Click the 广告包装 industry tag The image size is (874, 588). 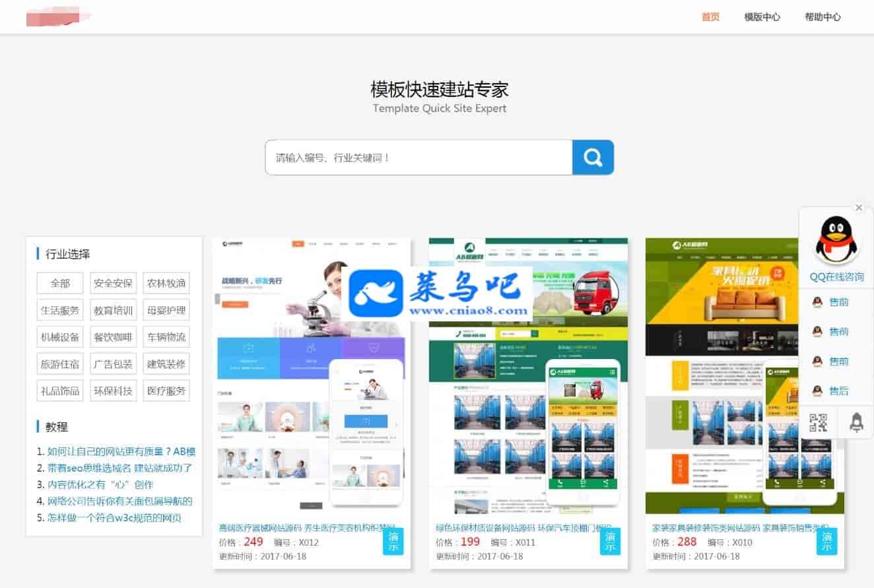coord(113,364)
